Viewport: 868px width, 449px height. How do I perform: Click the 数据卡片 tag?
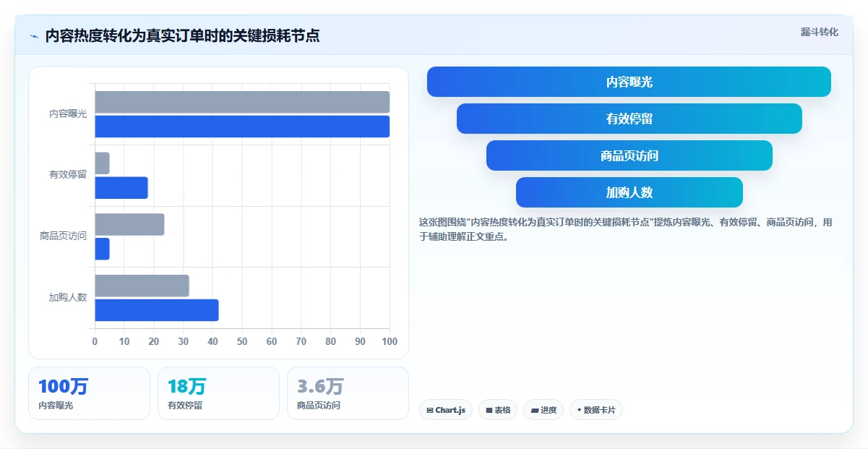[x=596, y=410]
